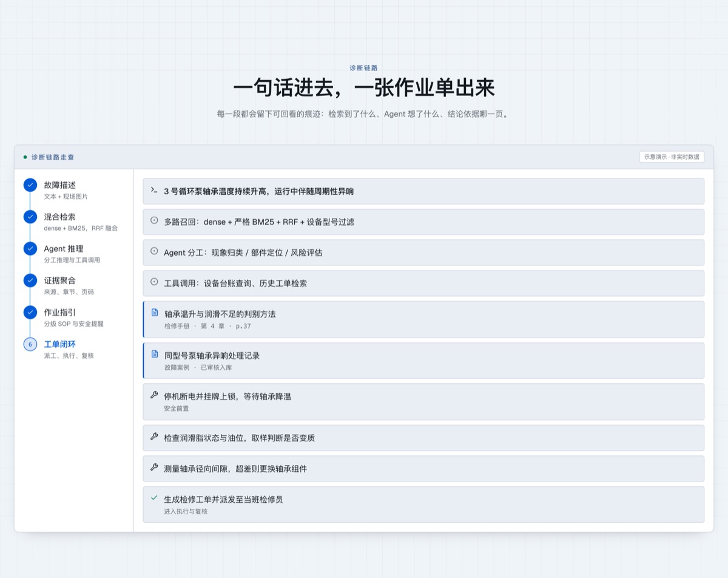Click the text 派工、执行、复核
The image size is (728, 578).
tap(69, 356)
